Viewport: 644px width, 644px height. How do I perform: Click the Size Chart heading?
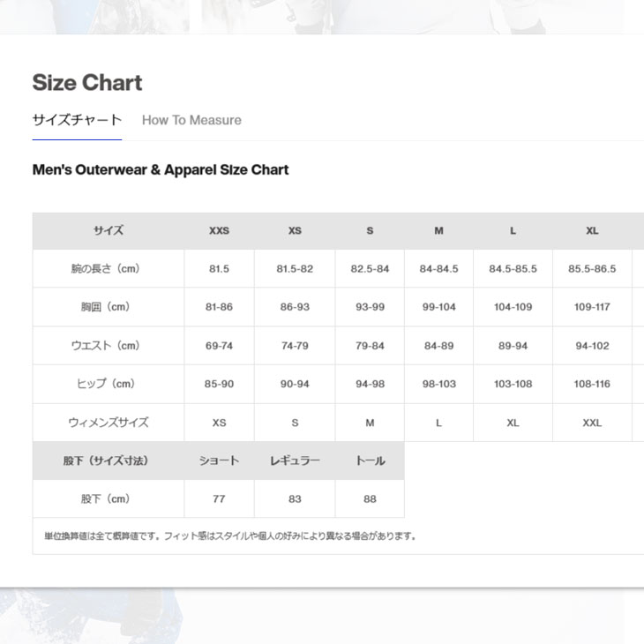point(87,83)
